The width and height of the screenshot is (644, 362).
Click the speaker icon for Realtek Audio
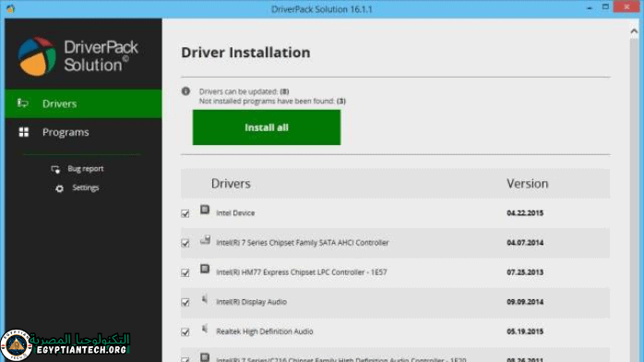(204, 329)
